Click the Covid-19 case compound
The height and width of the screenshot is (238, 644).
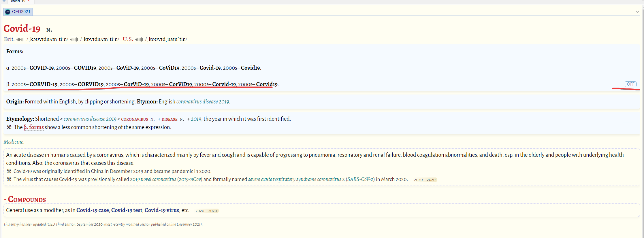pyautogui.click(x=93, y=210)
